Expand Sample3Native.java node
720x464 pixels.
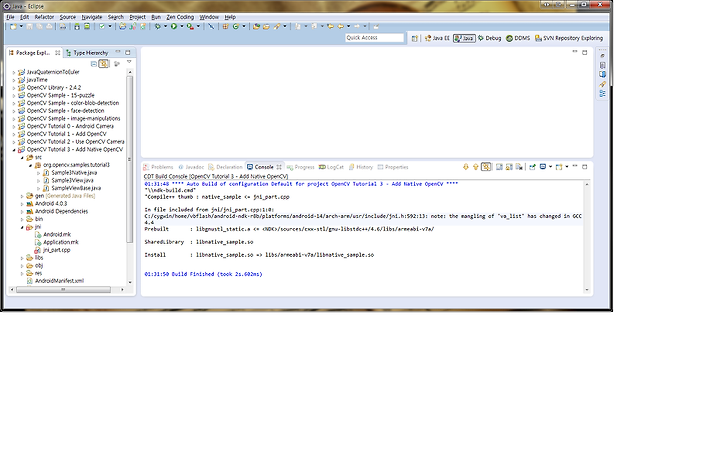39,173
